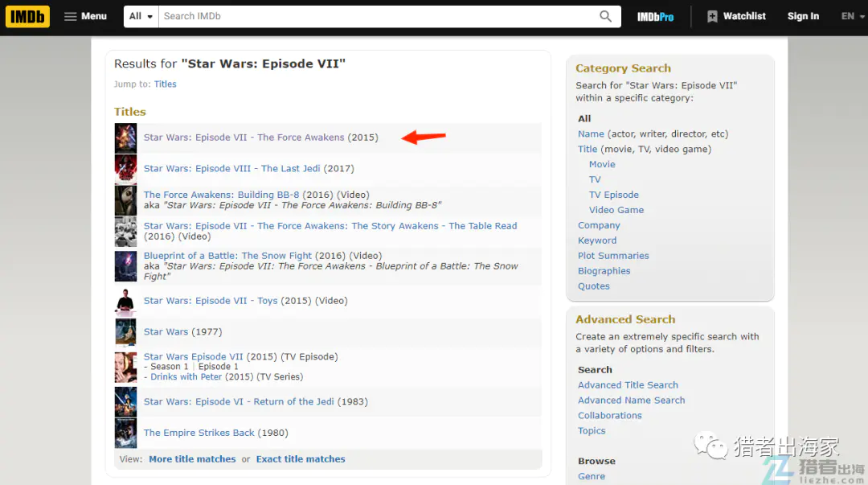The height and width of the screenshot is (485, 868).
Task: Click More title matches link
Action: pyautogui.click(x=192, y=459)
